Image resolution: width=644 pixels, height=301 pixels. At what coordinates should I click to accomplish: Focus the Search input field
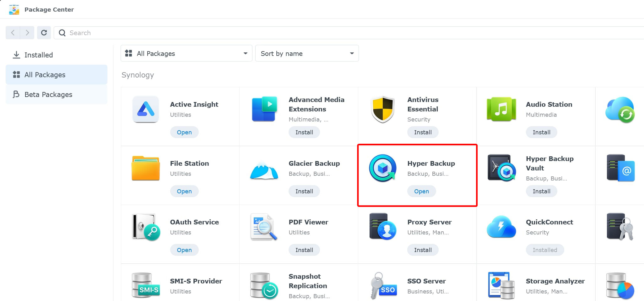pos(349,33)
